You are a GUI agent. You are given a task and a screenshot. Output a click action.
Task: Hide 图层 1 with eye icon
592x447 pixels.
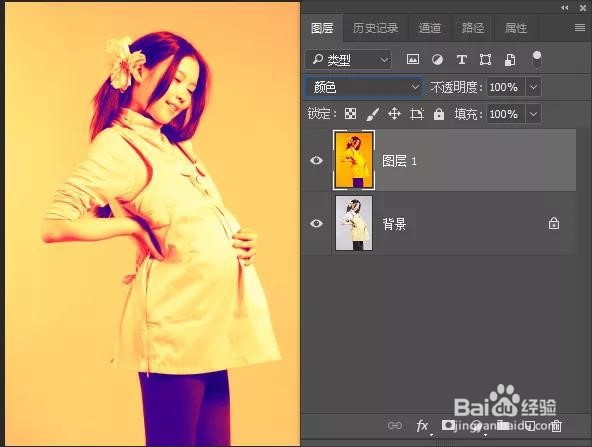tap(316, 161)
